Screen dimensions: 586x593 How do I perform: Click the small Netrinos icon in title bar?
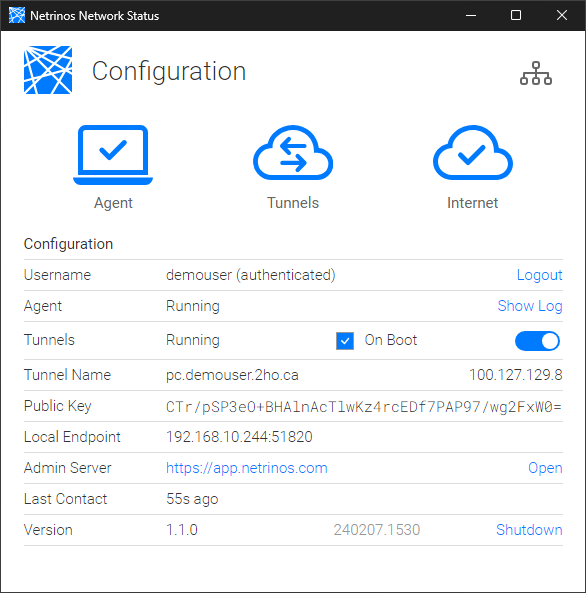click(x=17, y=15)
